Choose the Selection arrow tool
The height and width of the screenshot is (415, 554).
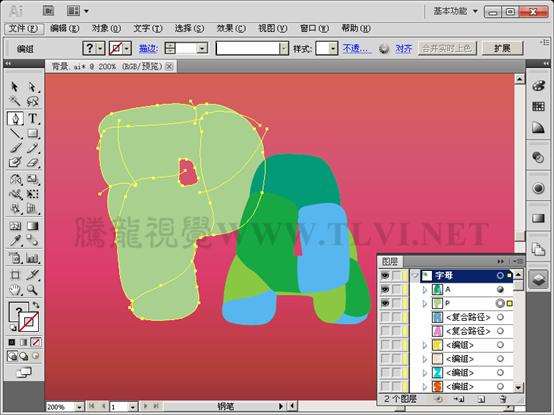(15, 87)
